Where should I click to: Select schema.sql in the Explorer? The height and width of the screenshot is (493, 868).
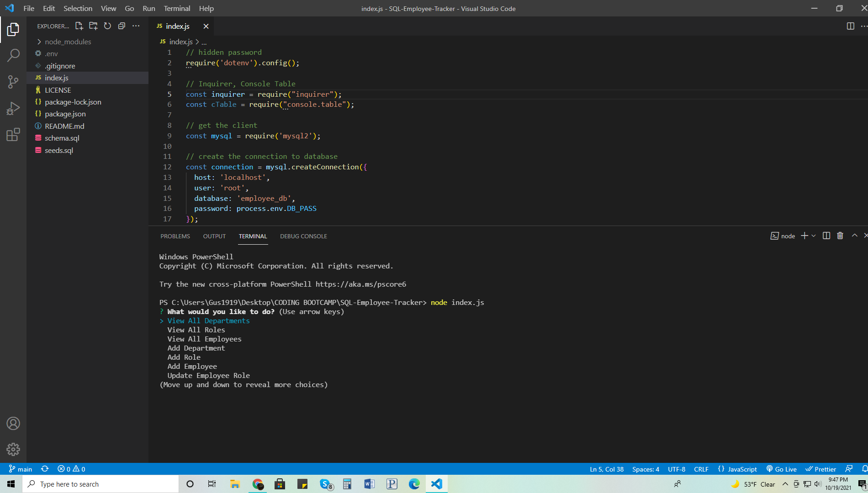click(62, 138)
